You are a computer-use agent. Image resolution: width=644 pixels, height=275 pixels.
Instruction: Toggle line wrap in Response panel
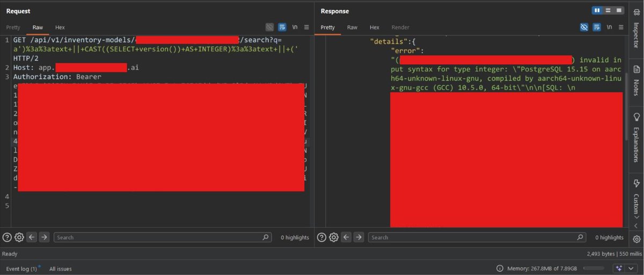pos(597,27)
